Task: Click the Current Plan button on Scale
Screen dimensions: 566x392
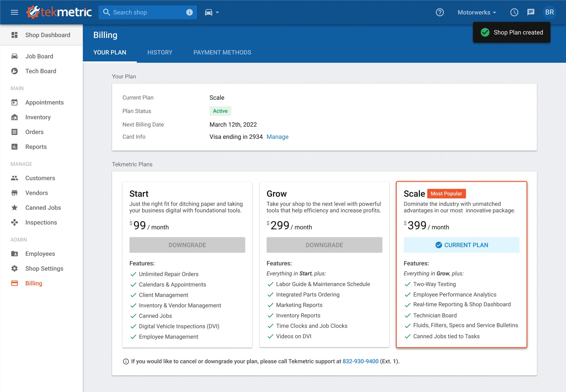Action: pyautogui.click(x=462, y=245)
